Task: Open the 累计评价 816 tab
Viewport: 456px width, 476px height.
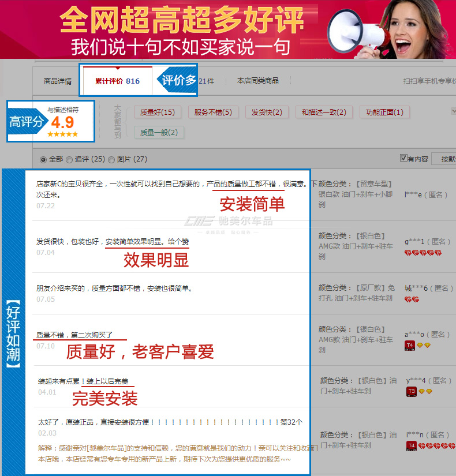Action: tap(117, 81)
